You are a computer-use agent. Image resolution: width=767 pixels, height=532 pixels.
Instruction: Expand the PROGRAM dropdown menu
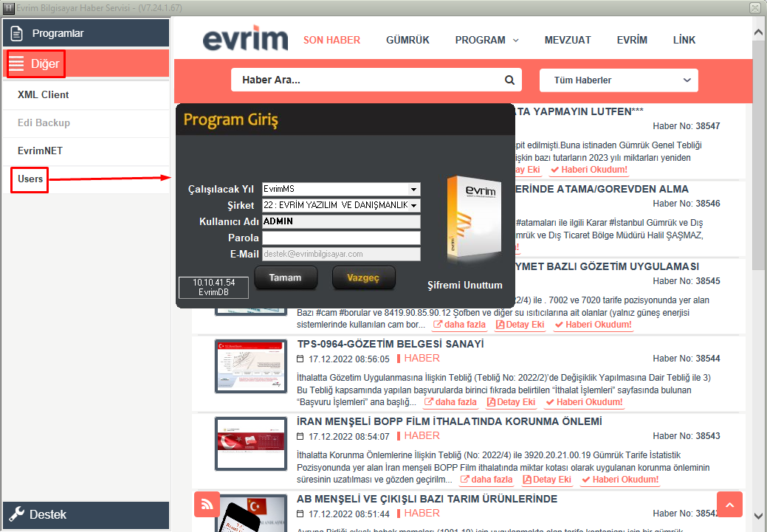[486, 40]
